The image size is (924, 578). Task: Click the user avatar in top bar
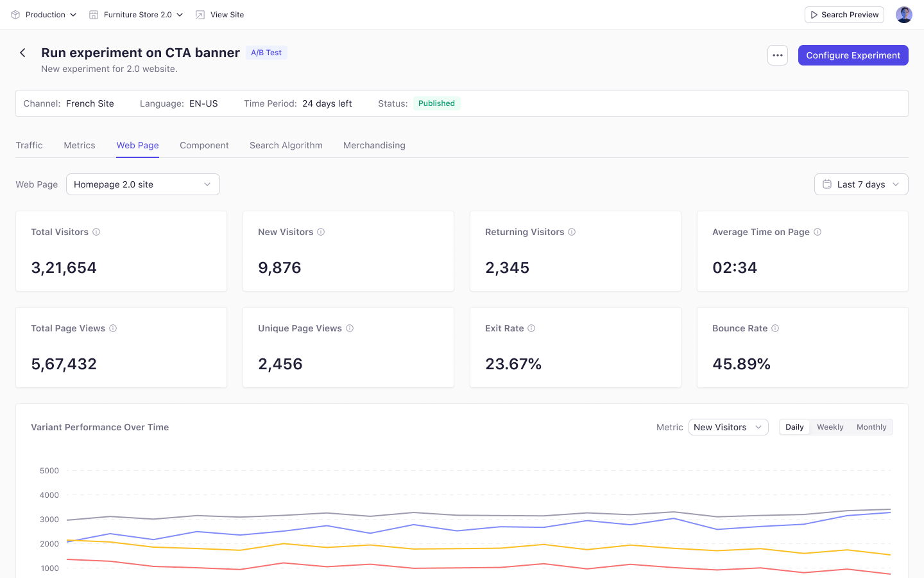(904, 15)
